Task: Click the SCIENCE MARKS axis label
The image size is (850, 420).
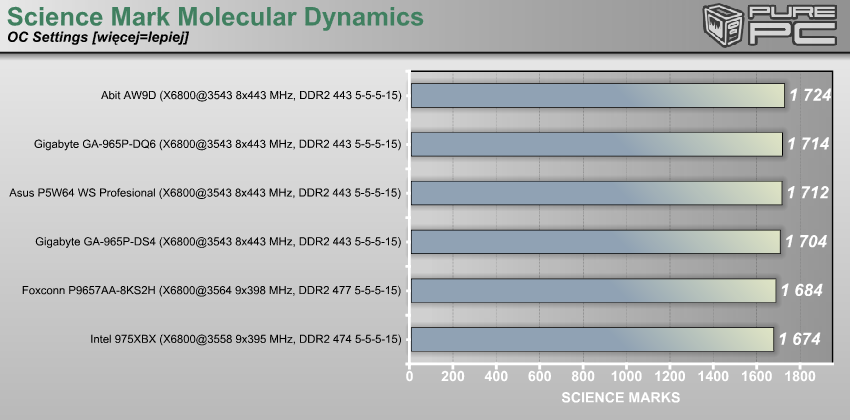Action: pyautogui.click(x=620, y=398)
